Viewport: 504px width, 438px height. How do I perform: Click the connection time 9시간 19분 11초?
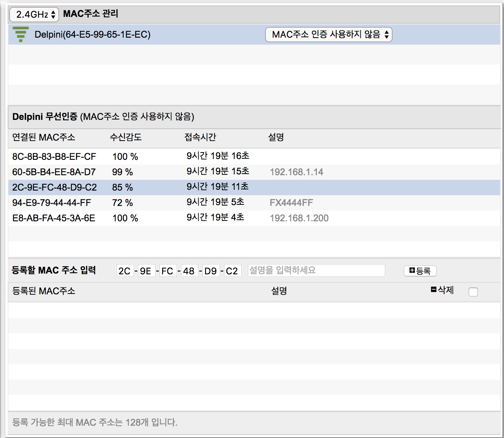coord(218,187)
